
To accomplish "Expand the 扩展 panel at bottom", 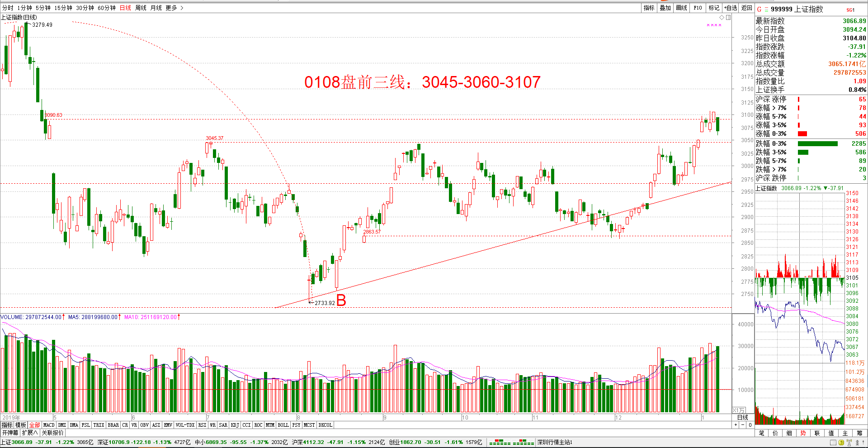I will tap(30, 433).
